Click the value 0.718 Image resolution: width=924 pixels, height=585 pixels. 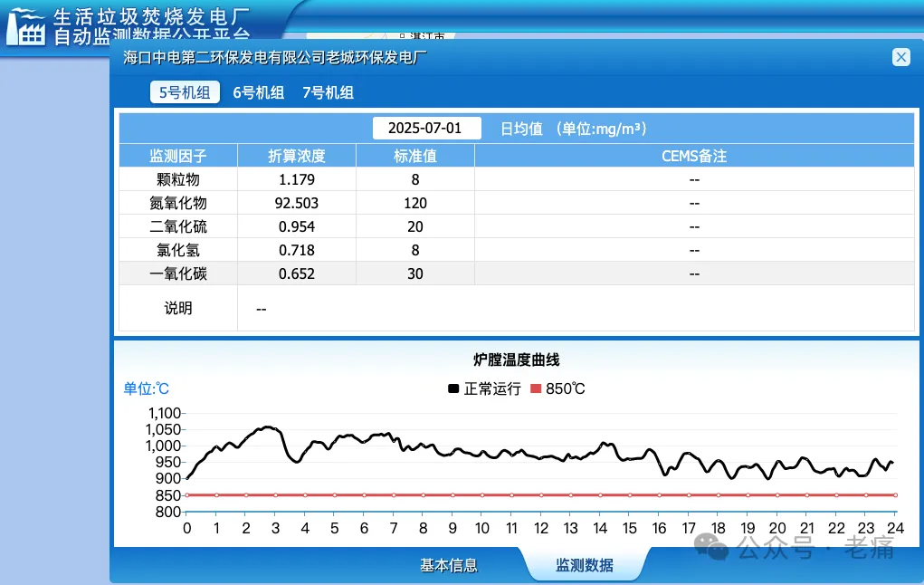297,250
